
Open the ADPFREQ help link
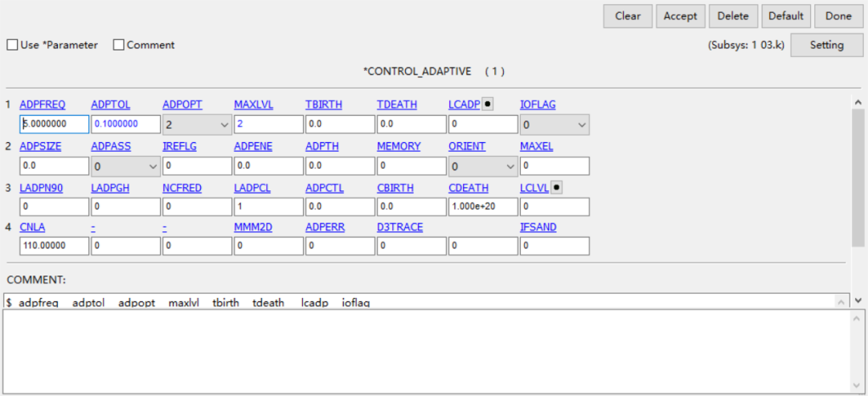pos(43,104)
